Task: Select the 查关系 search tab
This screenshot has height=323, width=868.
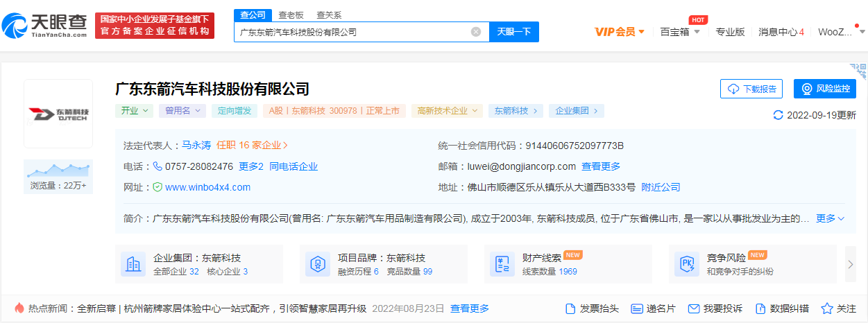Action: (x=329, y=15)
